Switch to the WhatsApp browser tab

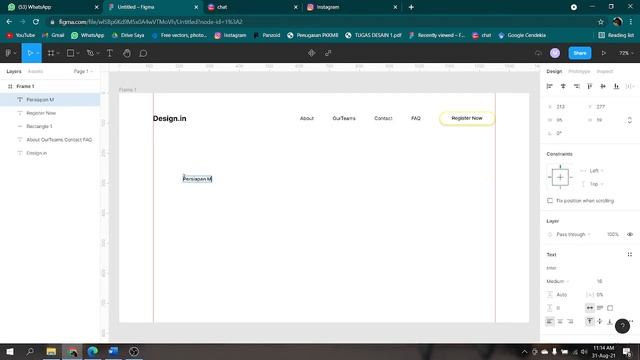[x=53, y=7]
